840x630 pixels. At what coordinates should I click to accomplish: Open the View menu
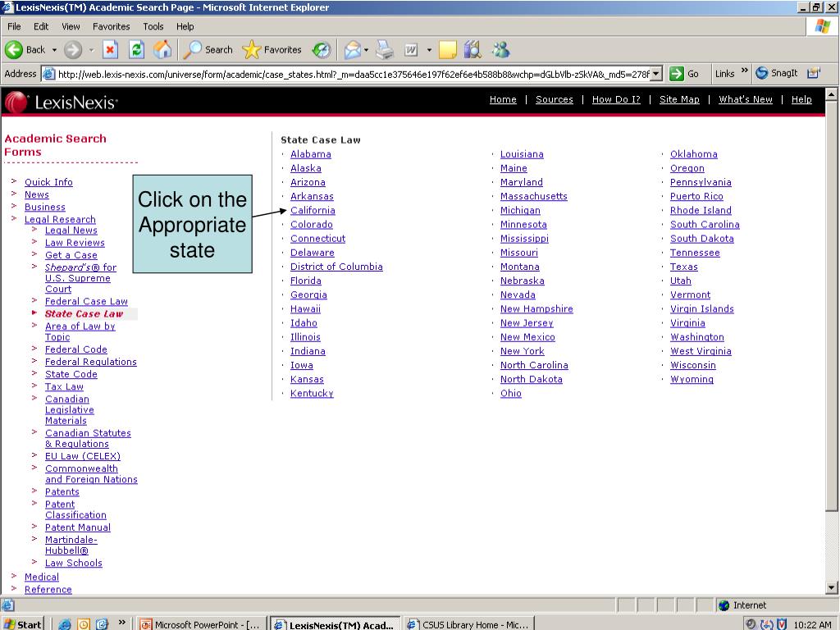pos(71,26)
